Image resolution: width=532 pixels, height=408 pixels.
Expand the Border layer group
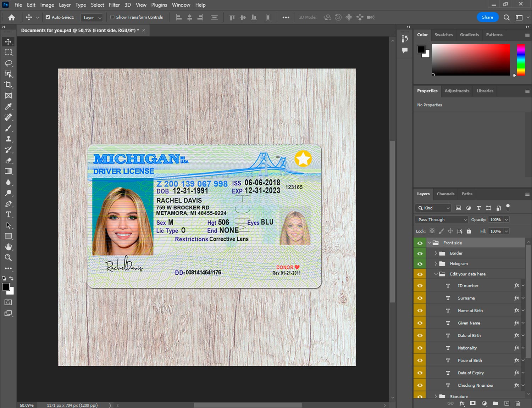(436, 253)
